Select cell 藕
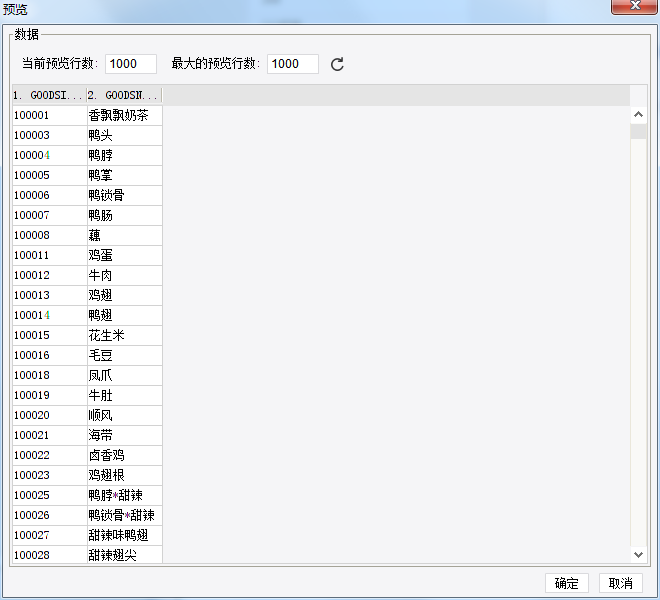Viewport: 660px width, 600px height. pyautogui.click(x=125, y=235)
